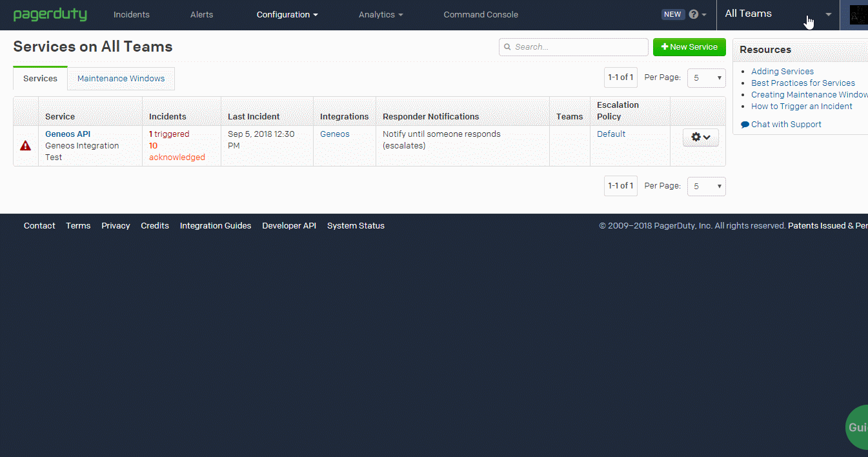The image size is (868, 457).
Task: Go to Alerts
Action: 202,14
